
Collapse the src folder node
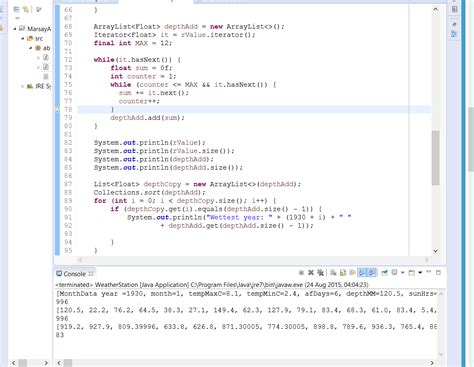[23, 39]
